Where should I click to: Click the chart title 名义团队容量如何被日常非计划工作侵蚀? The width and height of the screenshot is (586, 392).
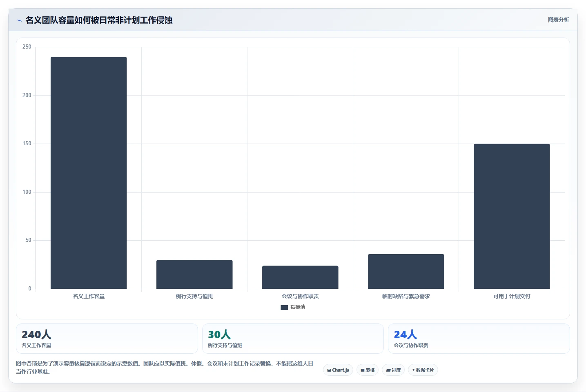point(99,20)
